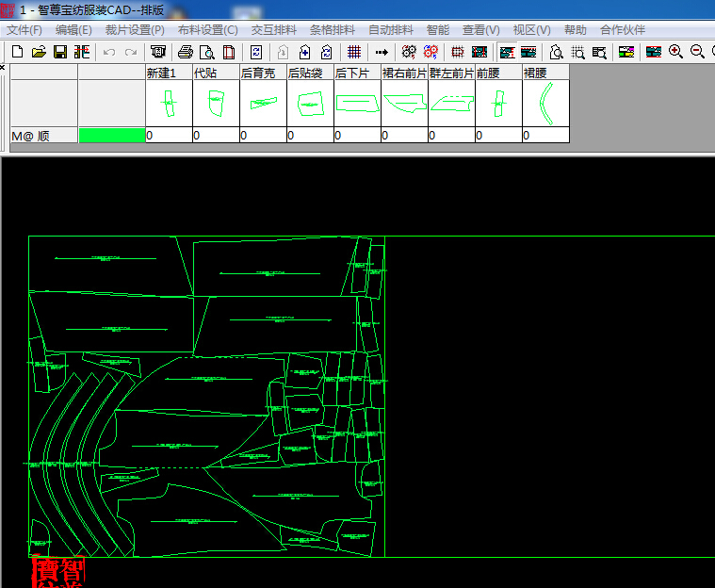715x588 pixels.
Task: Open print preview with the magnifier page icon
Action: pyautogui.click(x=207, y=52)
